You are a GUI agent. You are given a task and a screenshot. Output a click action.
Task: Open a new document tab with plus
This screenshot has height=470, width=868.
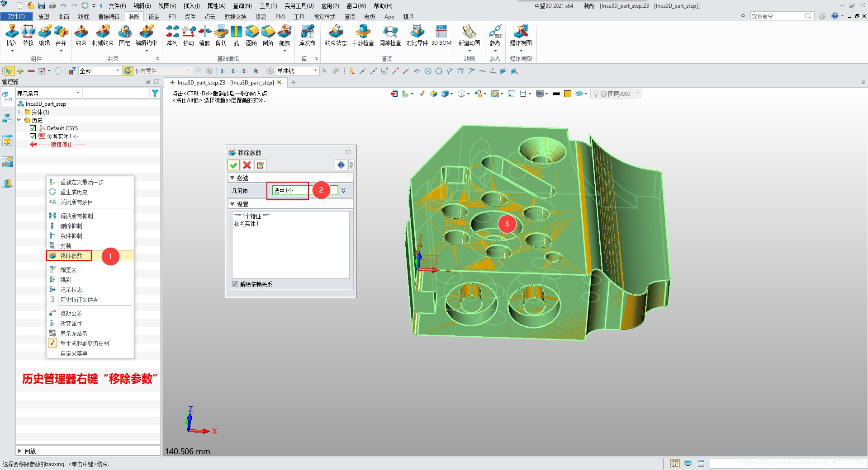(294, 82)
